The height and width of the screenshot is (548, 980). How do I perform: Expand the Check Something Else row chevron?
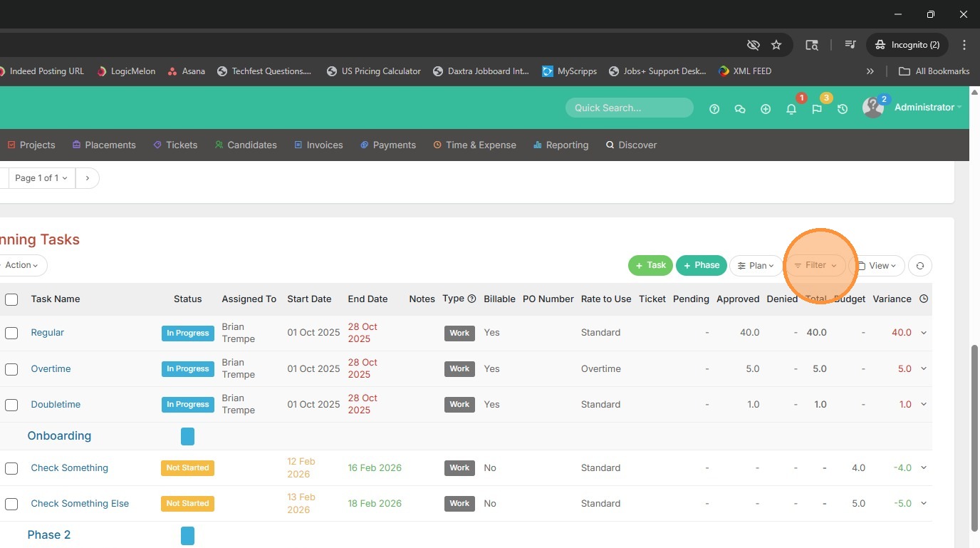click(924, 503)
